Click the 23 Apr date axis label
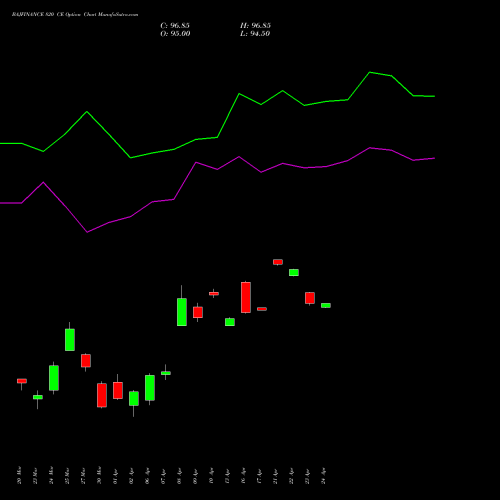Viewport: 500px width, 500px height. tap(307, 475)
